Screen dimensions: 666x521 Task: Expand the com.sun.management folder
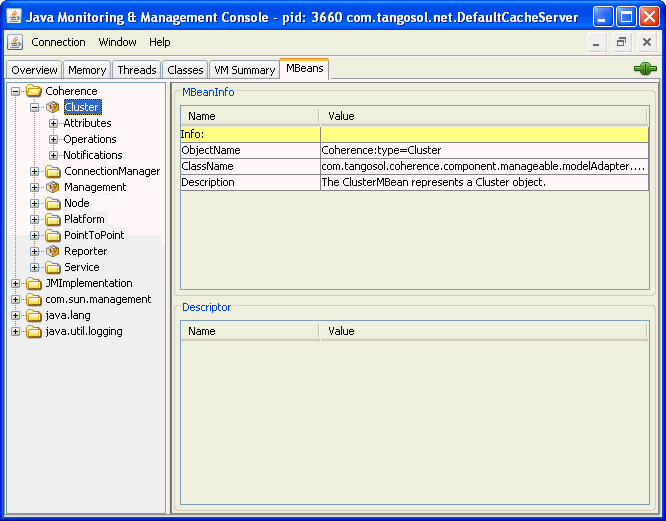click(16, 299)
